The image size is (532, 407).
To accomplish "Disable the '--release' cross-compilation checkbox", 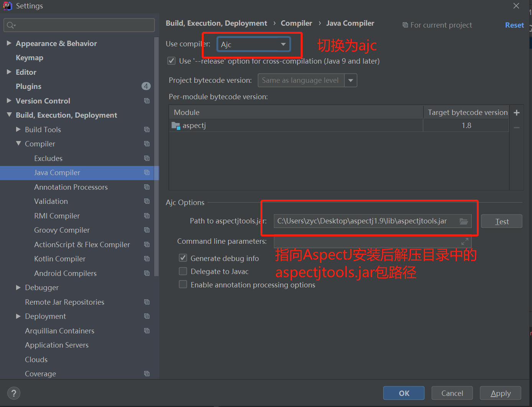I will (x=171, y=61).
